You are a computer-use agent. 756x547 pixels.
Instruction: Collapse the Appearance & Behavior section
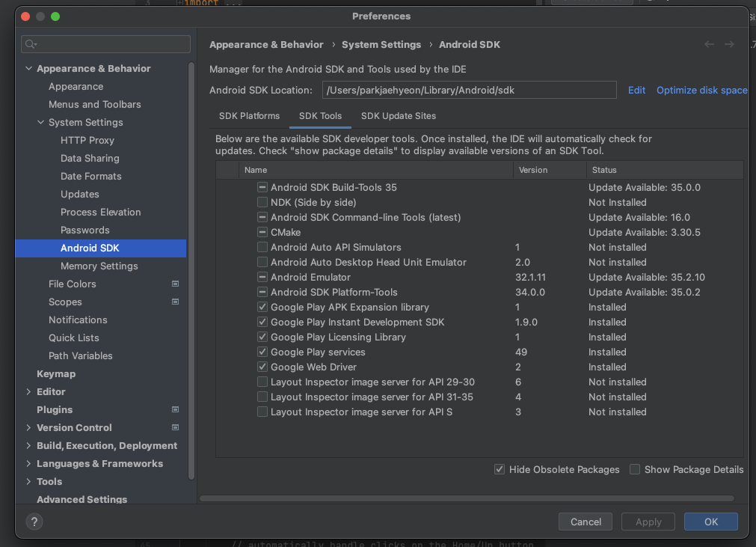(x=29, y=69)
